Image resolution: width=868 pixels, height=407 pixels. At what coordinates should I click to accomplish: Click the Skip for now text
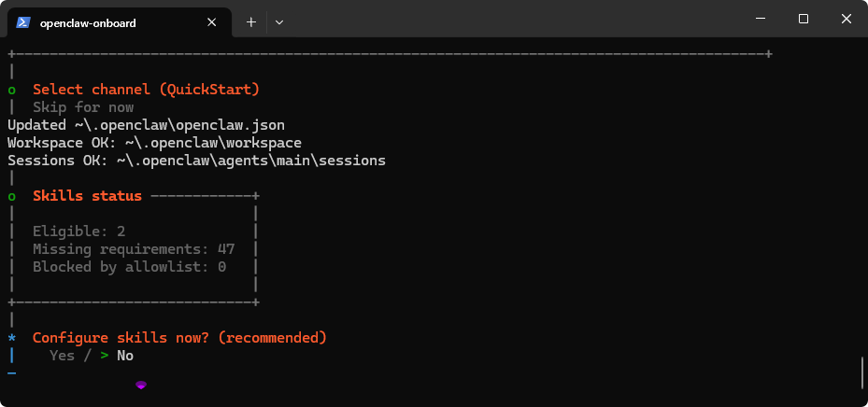click(83, 107)
